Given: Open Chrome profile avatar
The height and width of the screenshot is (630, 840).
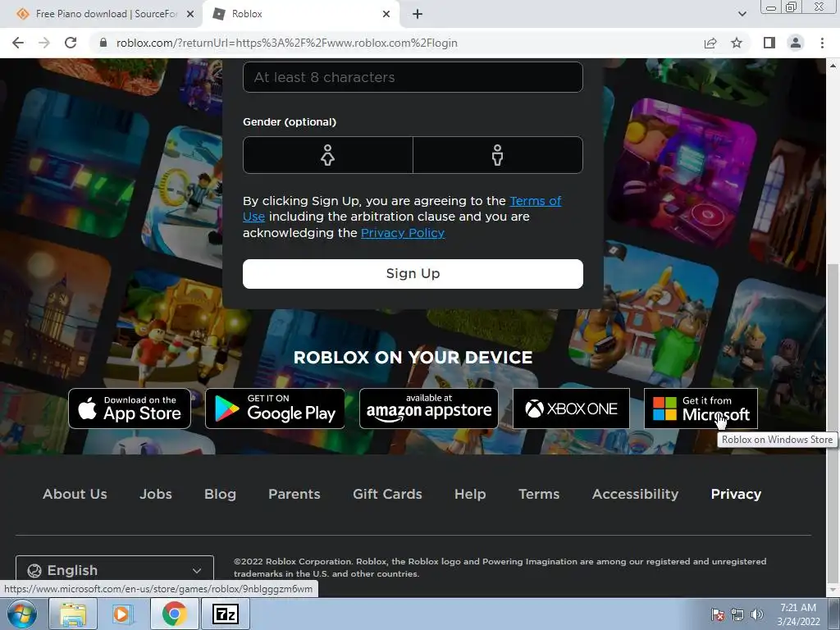Looking at the screenshot, I should [x=796, y=43].
